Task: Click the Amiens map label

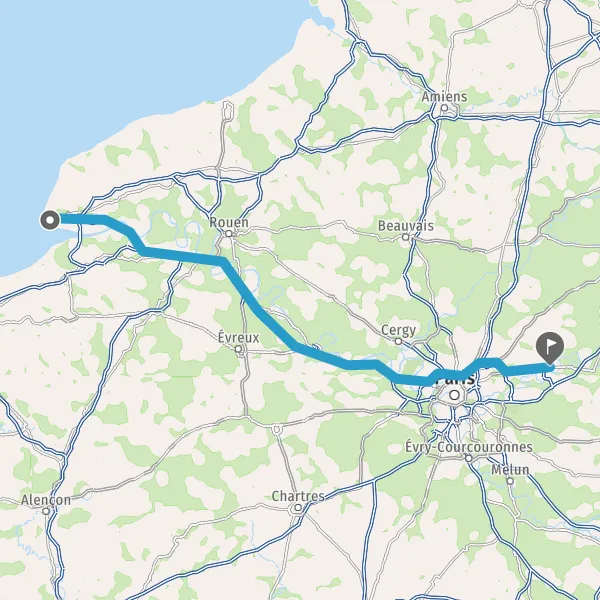Action: (x=444, y=96)
